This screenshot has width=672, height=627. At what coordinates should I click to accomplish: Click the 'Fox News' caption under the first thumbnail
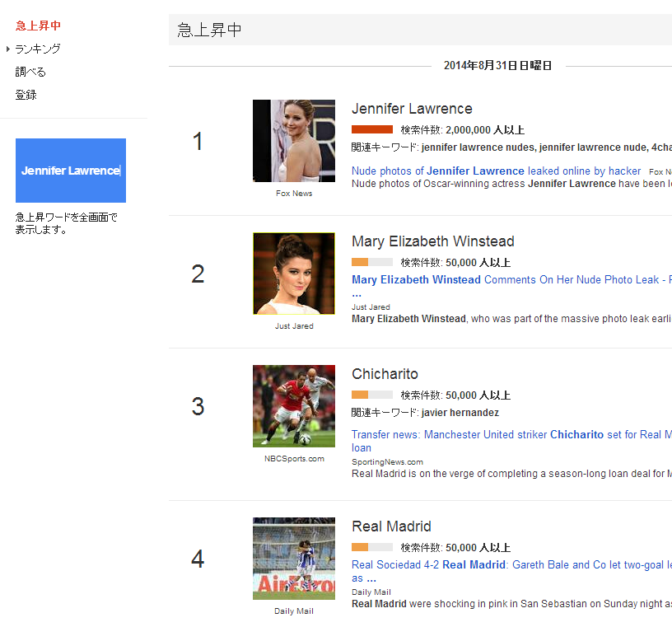pos(294,194)
